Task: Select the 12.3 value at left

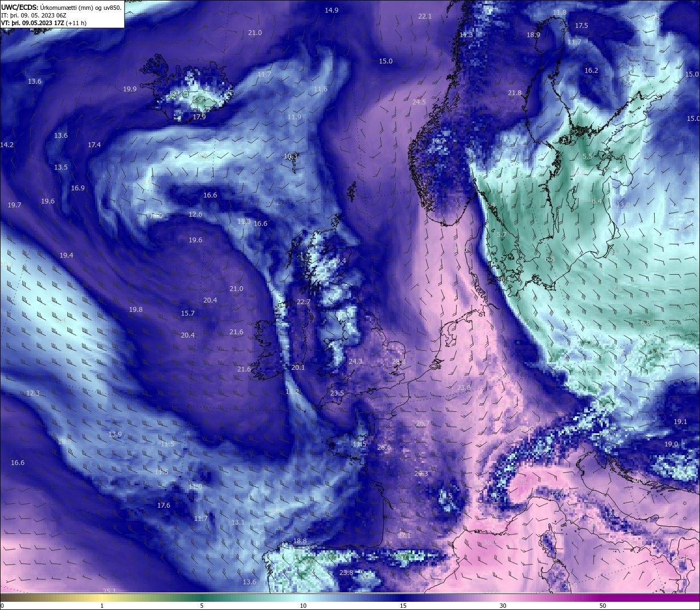Action: pyautogui.click(x=33, y=393)
